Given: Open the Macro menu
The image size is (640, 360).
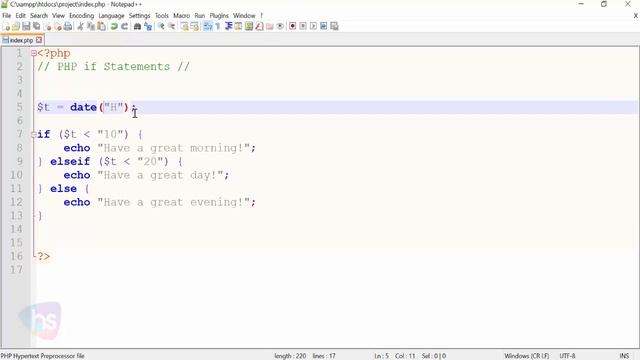Looking at the screenshot, I should tap(181, 16).
